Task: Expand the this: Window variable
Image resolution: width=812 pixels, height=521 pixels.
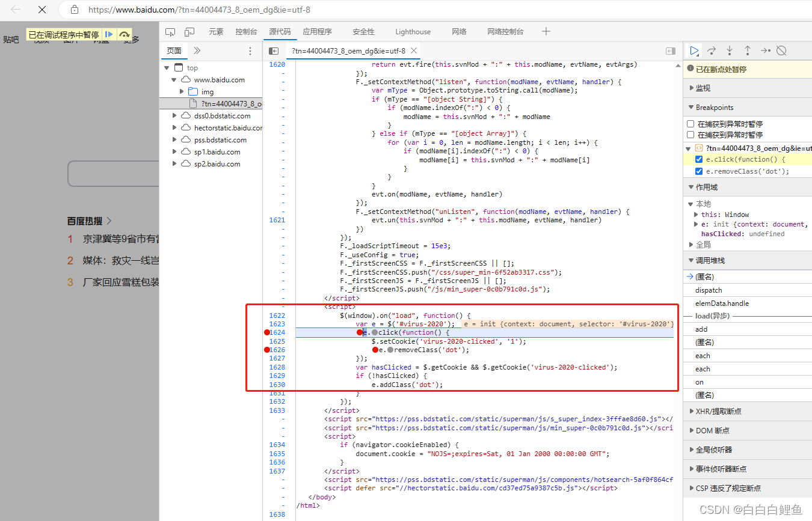Action: [x=697, y=215]
